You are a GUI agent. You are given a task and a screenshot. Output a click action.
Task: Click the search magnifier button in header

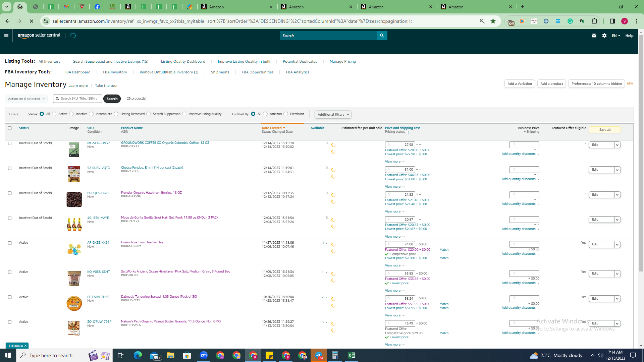382,36
